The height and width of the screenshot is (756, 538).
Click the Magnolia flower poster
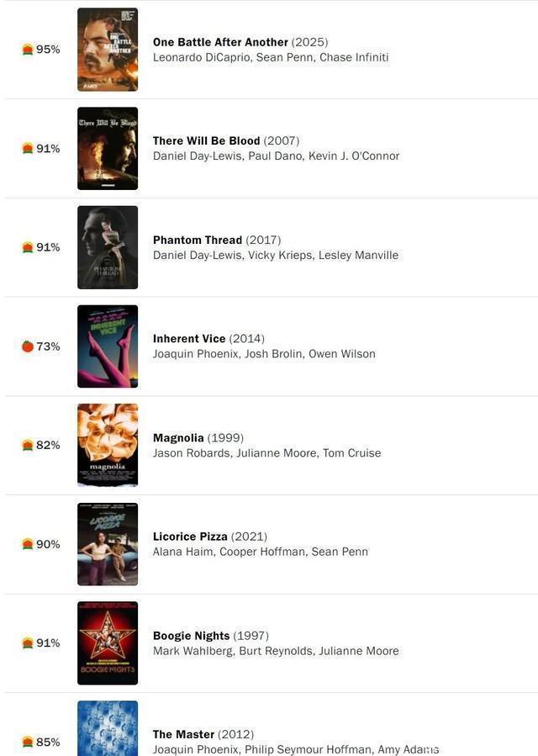coord(108,445)
